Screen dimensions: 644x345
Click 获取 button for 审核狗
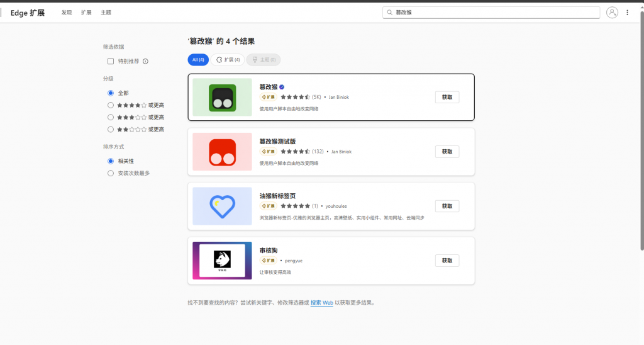447,261
